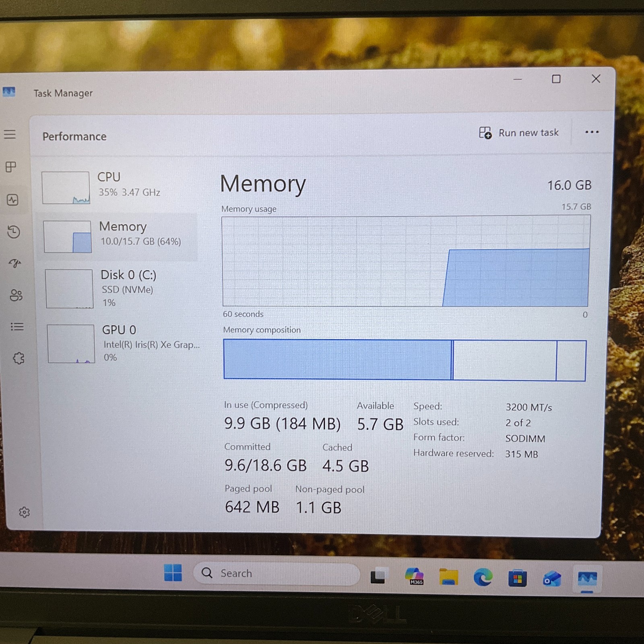Open the three-dot more options menu

tap(592, 132)
